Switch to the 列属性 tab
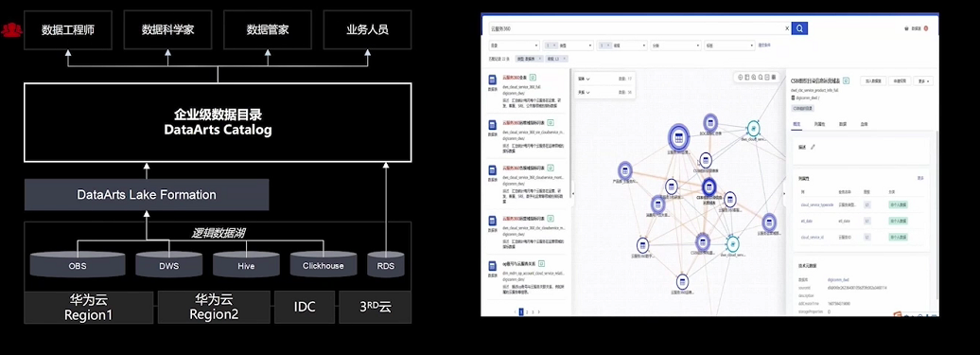 tap(819, 124)
